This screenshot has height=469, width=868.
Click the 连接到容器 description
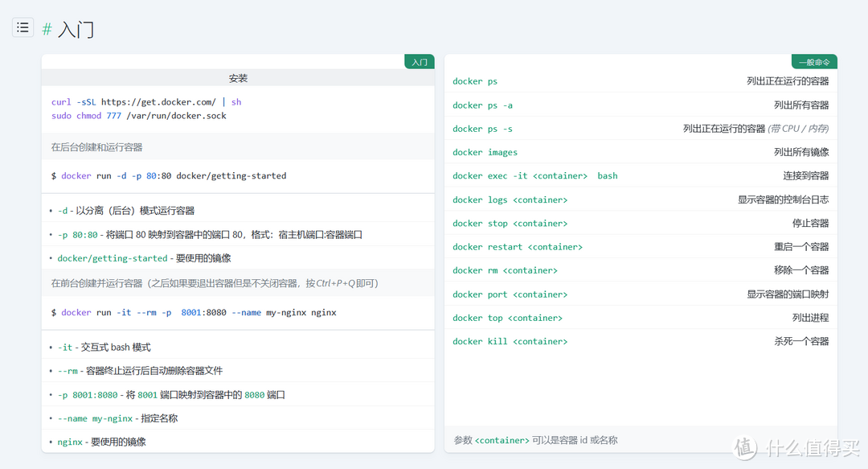point(806,175)
